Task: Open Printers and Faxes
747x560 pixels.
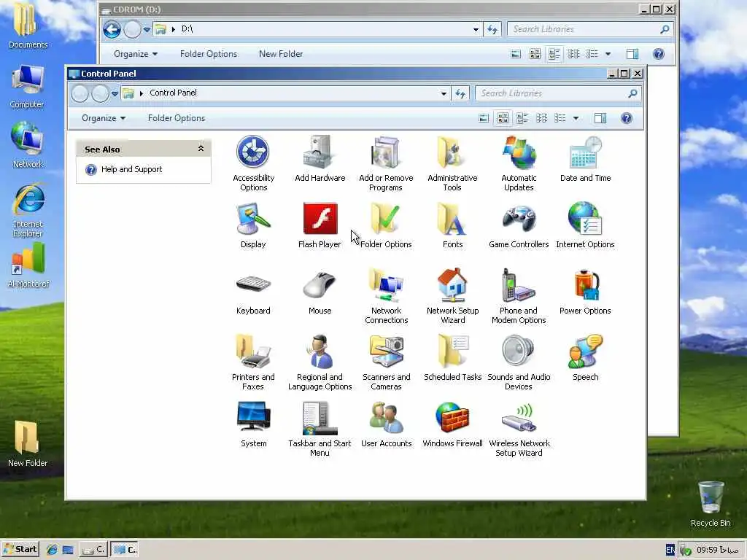Action: [x=253, y=362]
